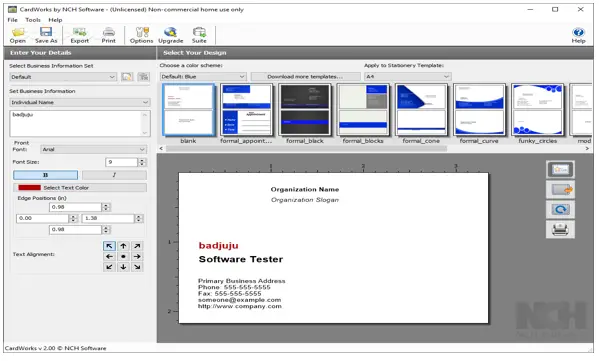Click Download more templates button
The height and width of the screenshot is (361, 599).
pos(305,76)
